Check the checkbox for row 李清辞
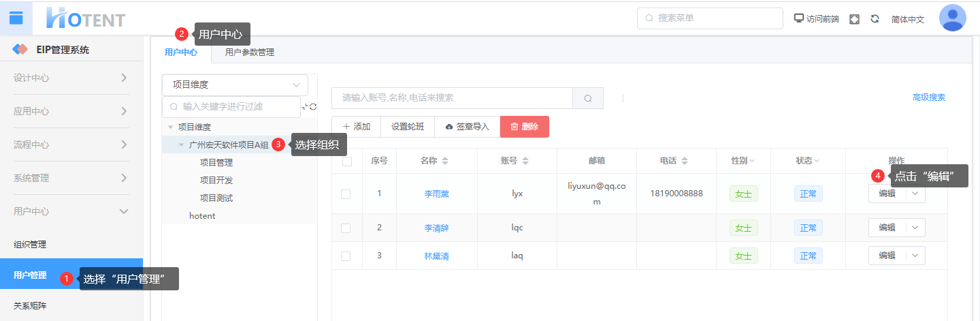The width and height of the screenshot is (980, 321). point(346,228)
